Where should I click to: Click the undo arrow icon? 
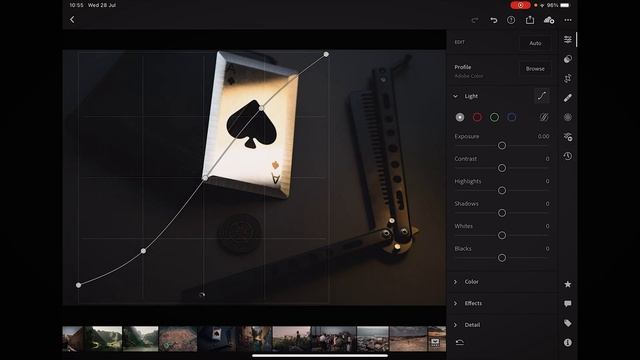(x=493, y=20)
